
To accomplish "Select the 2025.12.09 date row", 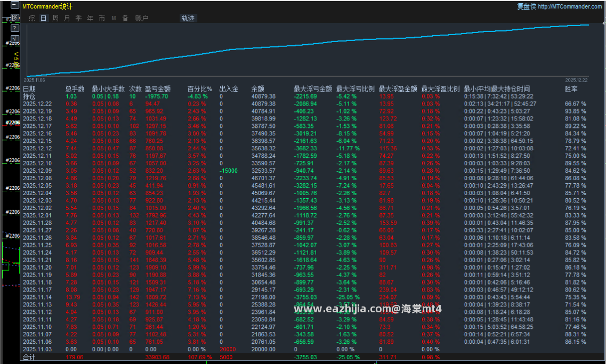I will [37, 171].
